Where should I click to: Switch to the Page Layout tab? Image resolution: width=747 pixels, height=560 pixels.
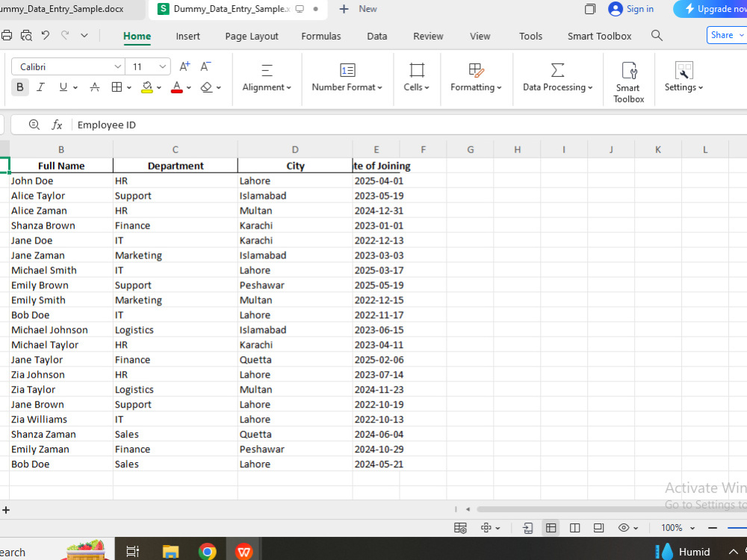(x=252, y=36)
